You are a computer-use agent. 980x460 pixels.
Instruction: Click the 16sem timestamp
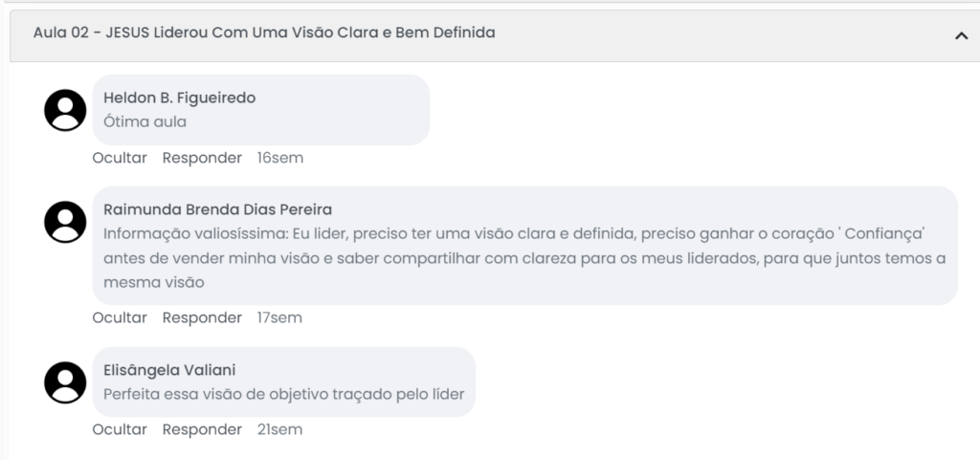279,158
